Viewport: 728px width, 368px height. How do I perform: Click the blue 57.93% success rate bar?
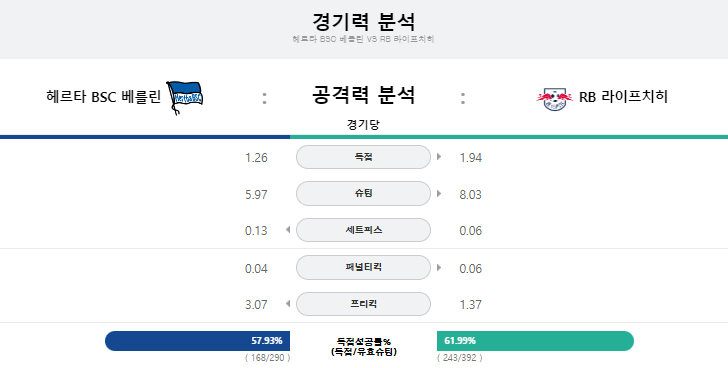(197, 341)
